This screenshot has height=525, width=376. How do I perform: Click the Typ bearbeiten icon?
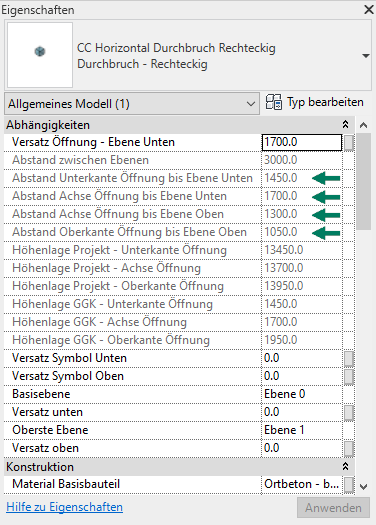coord(274,102)
